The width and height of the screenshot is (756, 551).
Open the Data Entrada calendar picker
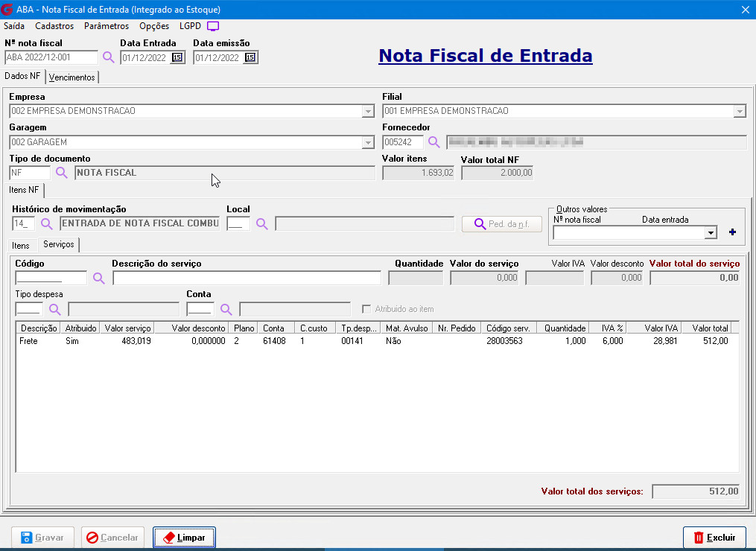click(x=177, y=57)
